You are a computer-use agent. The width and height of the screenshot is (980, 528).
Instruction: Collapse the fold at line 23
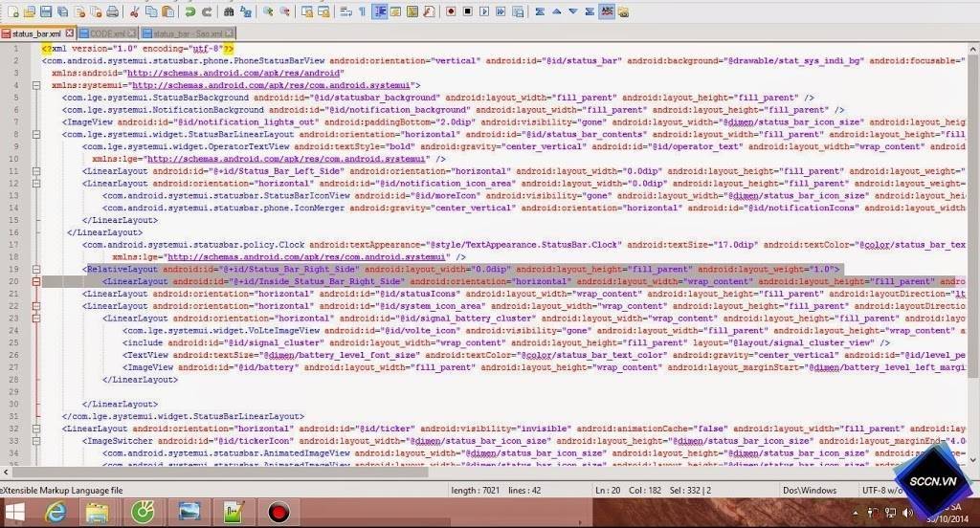(36, 319)
